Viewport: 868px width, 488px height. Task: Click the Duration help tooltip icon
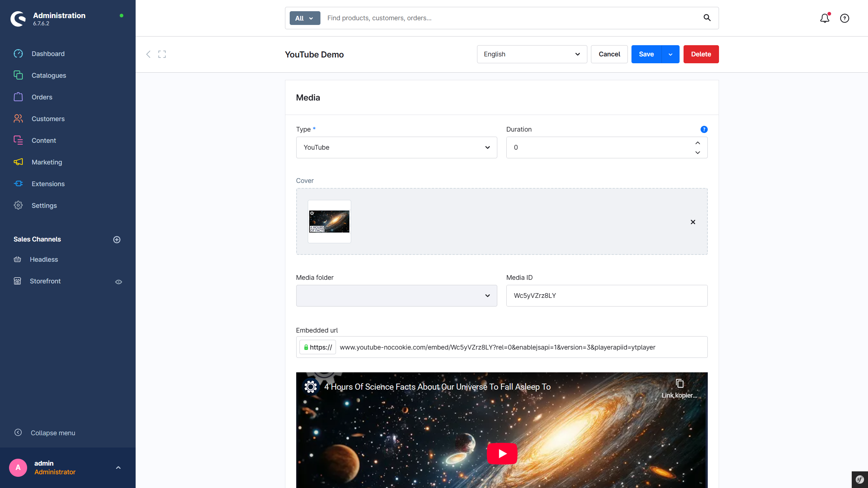[x=704, y=129]
